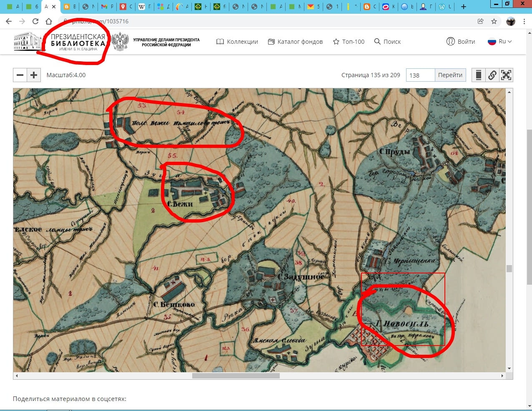Bookmark this page with the star icon
Viewport: 532px width, 411px height.
pyautogui.click(x=494, y=21)
